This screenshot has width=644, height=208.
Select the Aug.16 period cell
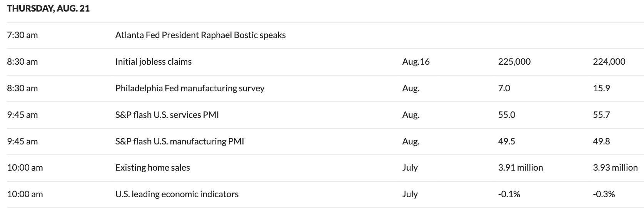415,62
